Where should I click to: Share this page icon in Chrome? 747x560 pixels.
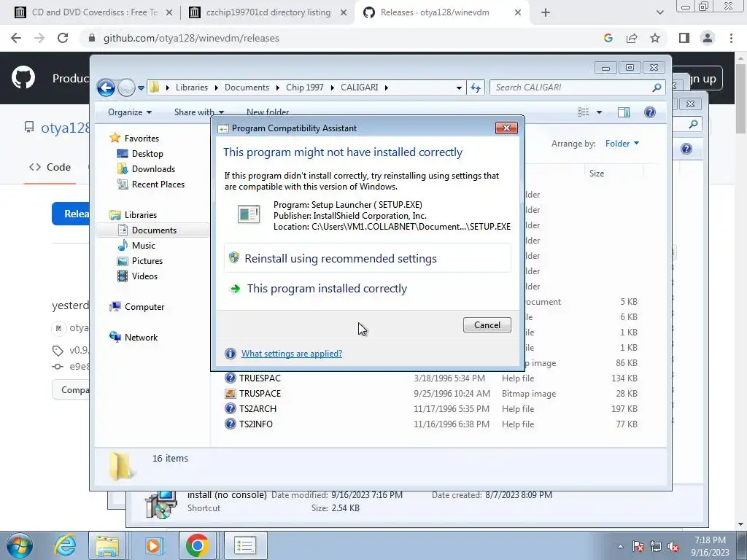(x=632, y=38)
